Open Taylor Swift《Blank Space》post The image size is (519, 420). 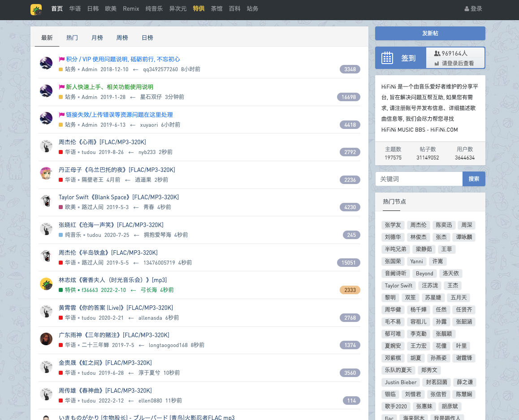click(119, 197)
